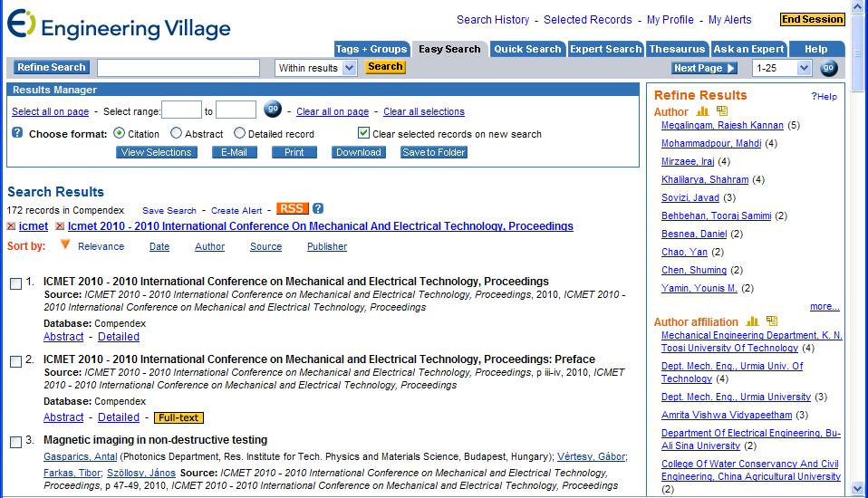This screenshot has height=498, width=868.
Task: Click the refine search text field
Action: click(x=178, y=68)
